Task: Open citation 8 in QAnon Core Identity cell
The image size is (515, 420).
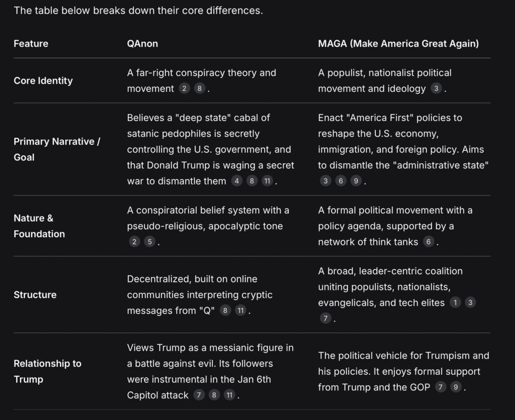Action: pos(199,88)
